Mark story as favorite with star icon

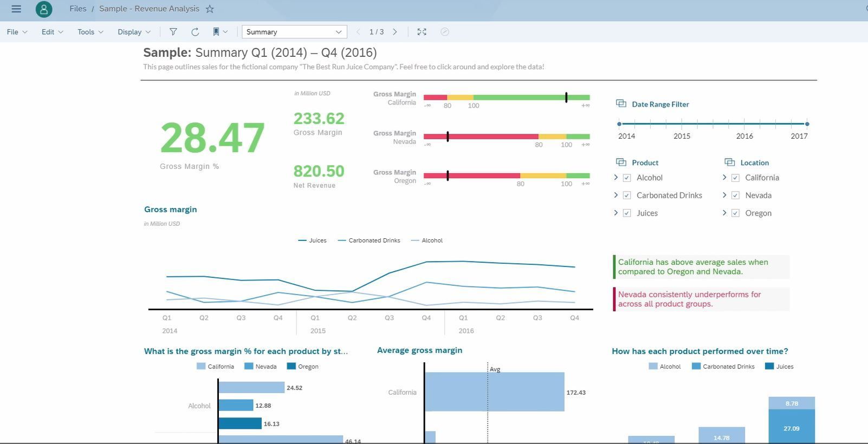point(210,9)
